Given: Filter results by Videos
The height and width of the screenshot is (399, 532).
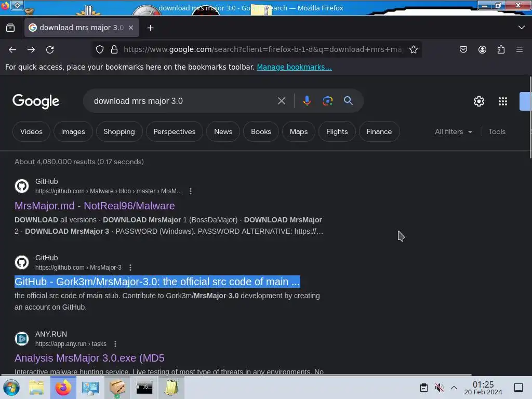Looking at the screenshot, I should [31, 131].
